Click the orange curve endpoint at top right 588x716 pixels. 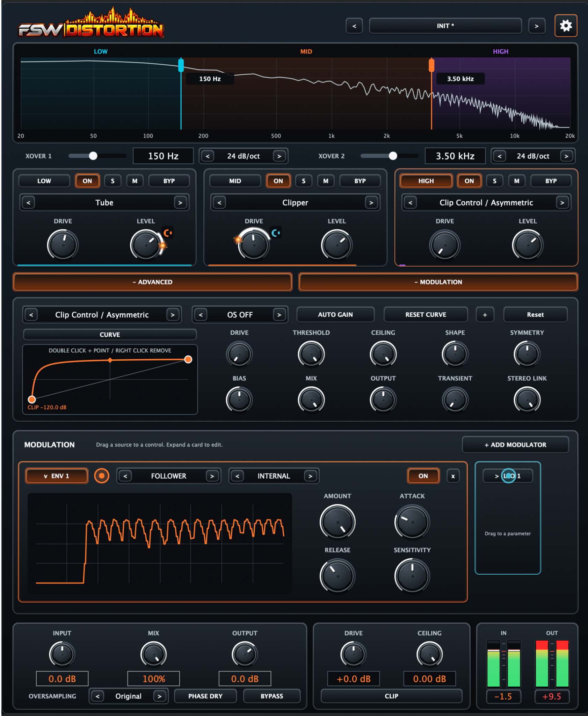[x=188, y=359]
